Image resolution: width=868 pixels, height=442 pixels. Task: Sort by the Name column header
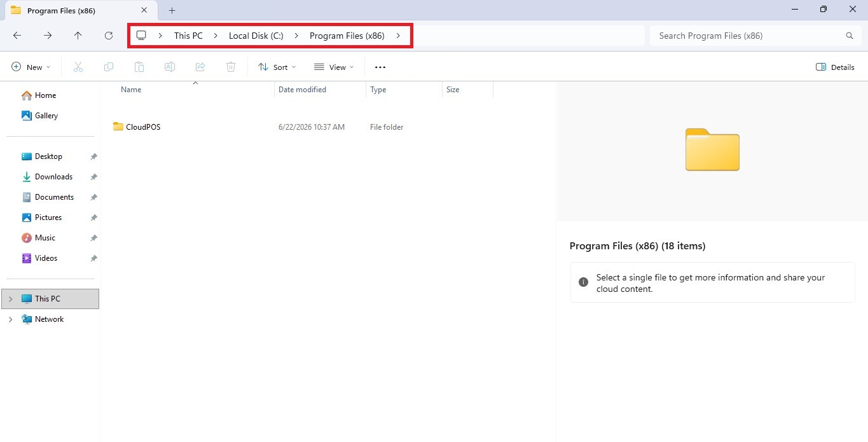131,90
